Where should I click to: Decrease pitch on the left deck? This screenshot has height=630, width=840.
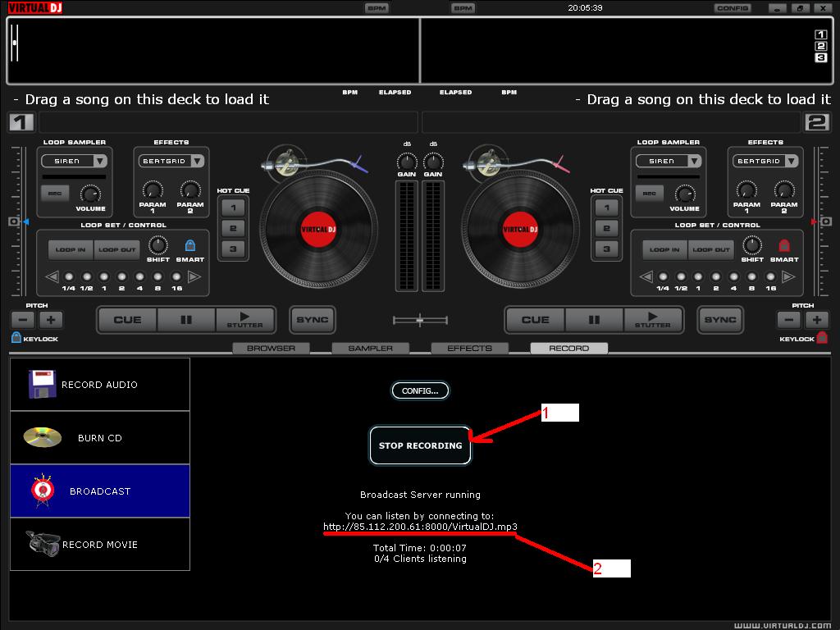point(23,320)
